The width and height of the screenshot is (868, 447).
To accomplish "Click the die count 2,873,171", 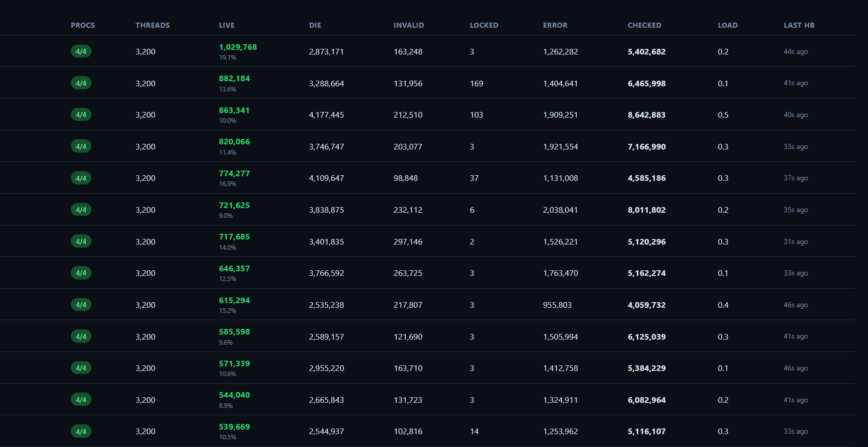I will point(326,52).
